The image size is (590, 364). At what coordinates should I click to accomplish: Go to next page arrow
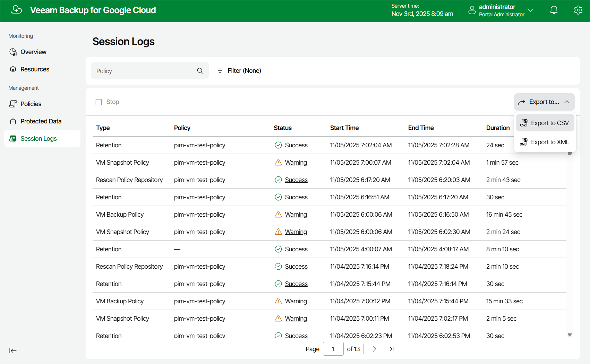(x=374, y=349)
